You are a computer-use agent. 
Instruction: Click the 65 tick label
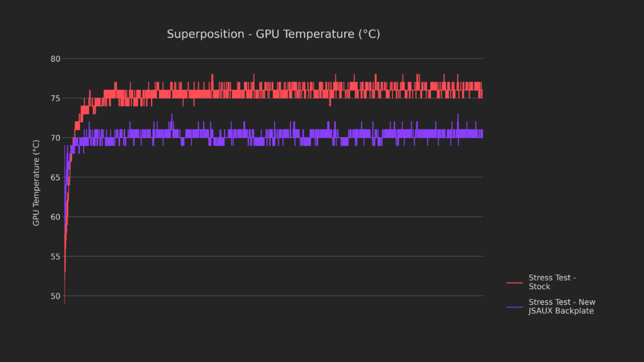tap(55, 178)
